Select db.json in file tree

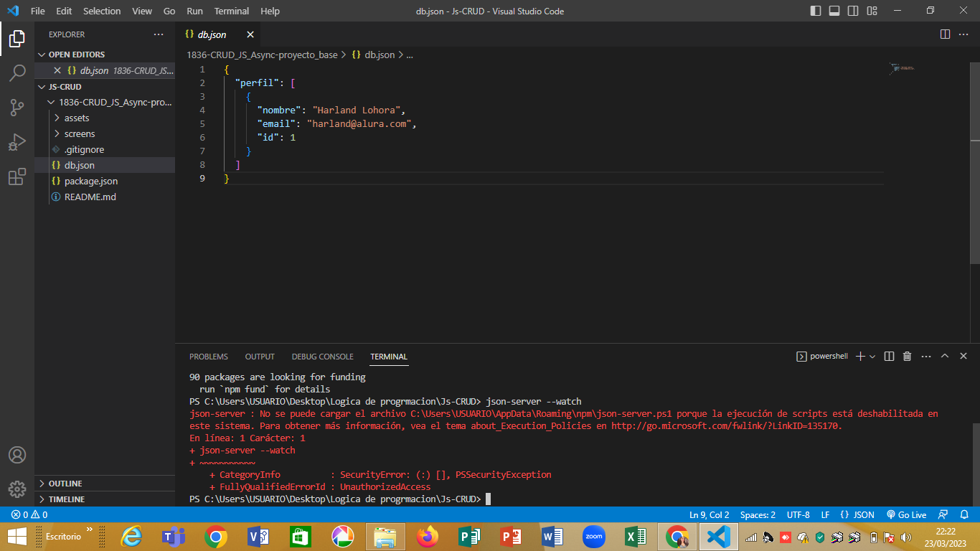tap(105, 165)
